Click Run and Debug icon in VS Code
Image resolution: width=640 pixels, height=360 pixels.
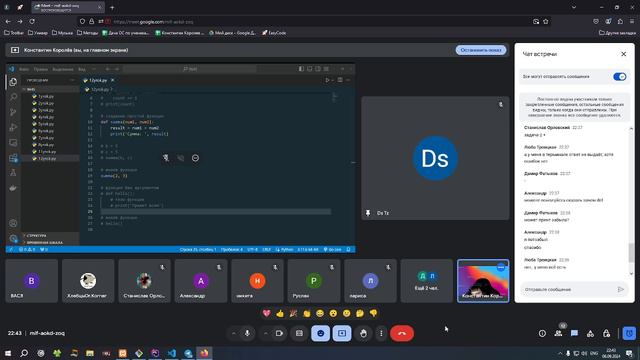(x=13, y=127)
